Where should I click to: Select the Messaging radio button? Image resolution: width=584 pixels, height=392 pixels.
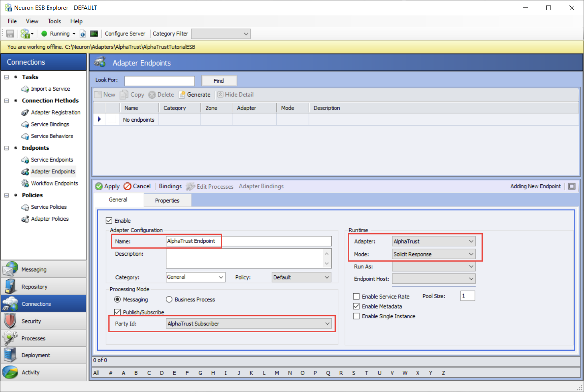(x=117, y=299)
